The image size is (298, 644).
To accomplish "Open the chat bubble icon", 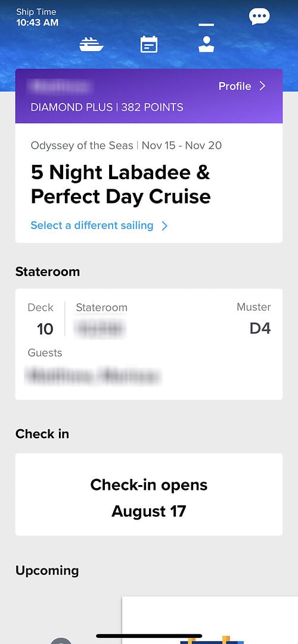I will [259, 17].
